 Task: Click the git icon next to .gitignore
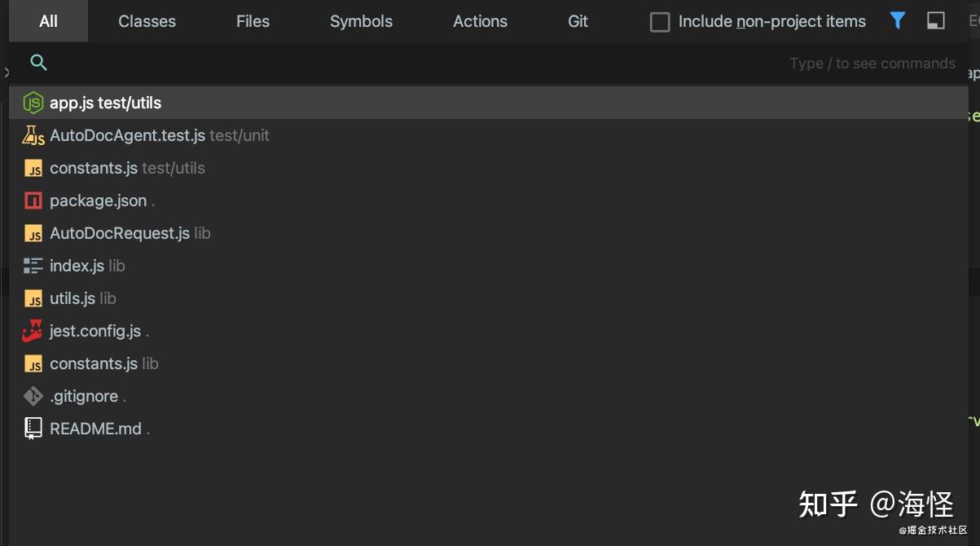click(33, 396)
